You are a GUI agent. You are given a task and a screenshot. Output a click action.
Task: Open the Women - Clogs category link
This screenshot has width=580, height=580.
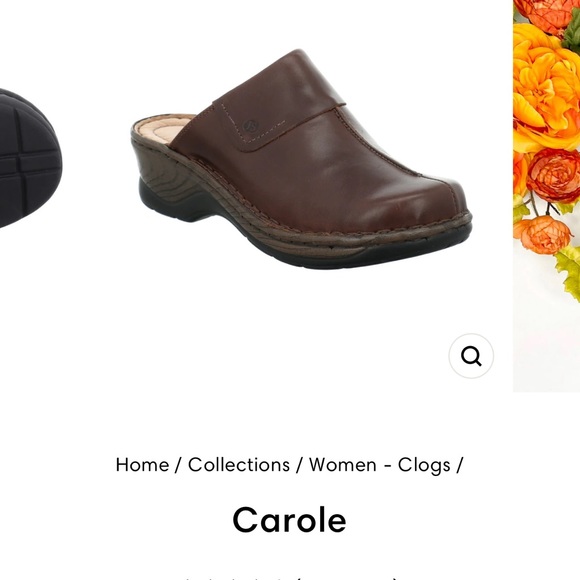[380, 465]
